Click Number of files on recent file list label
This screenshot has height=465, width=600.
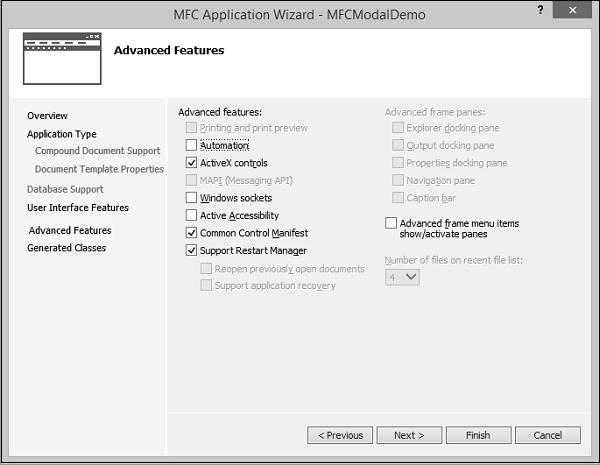click(x=453, y=260)
